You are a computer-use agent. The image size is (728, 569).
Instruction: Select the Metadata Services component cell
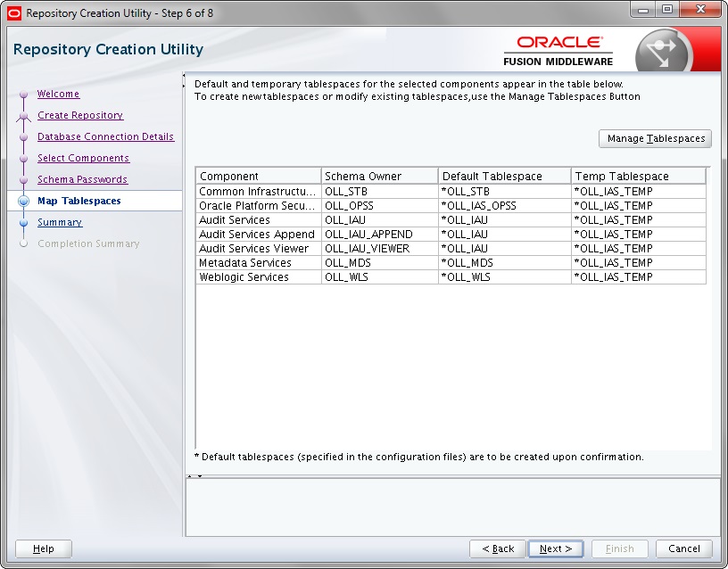259,263
